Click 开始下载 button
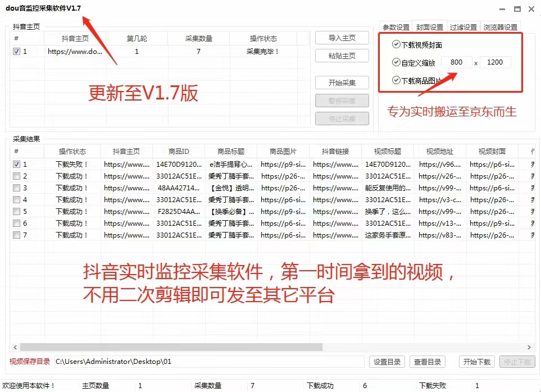 (x=477, y=362)
